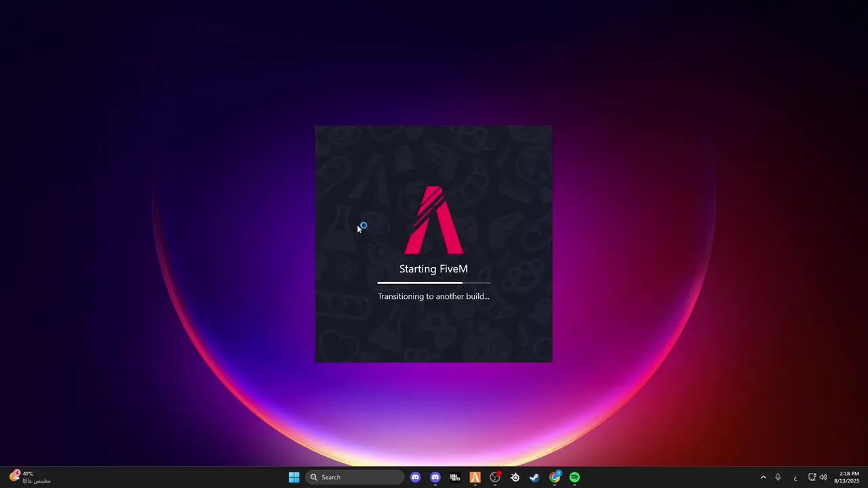
Task: Click the taskbar Search box
Action: (x=355, y=477)
